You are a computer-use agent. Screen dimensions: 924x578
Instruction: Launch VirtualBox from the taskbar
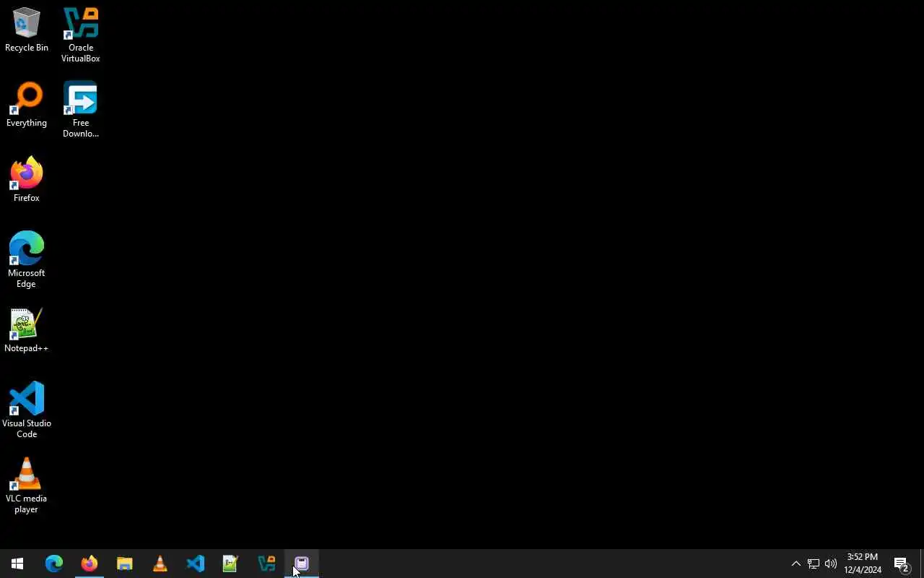(266, 564)
